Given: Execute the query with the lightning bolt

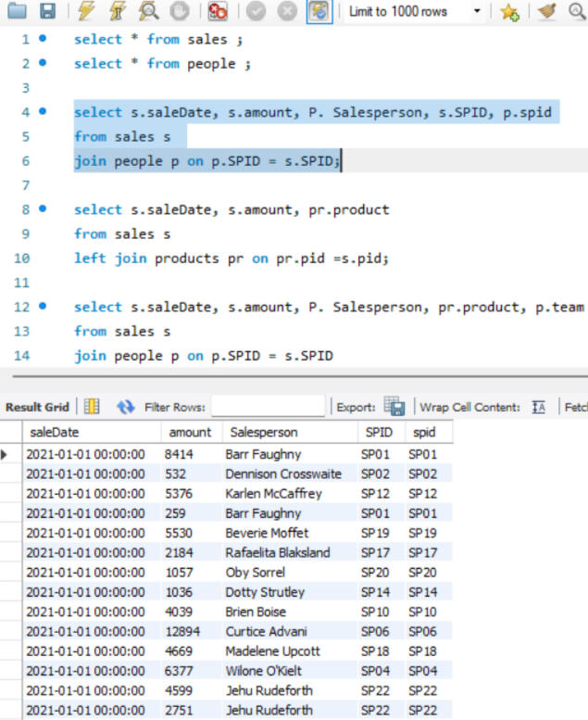Looking at the screenshot, I should tap(86, 12).
